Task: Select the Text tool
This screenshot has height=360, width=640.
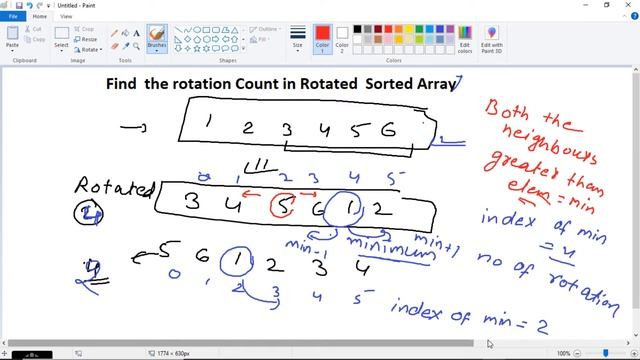Action: 136,33
